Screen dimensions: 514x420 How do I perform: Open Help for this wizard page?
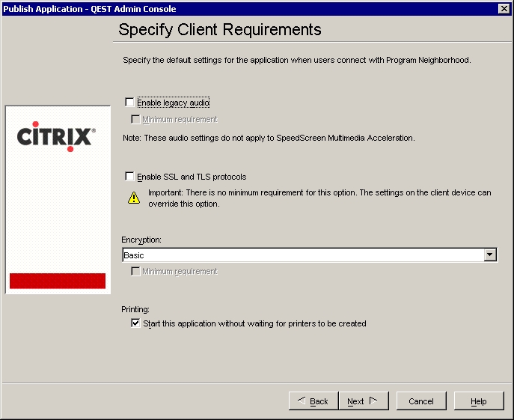click(478, 401)
